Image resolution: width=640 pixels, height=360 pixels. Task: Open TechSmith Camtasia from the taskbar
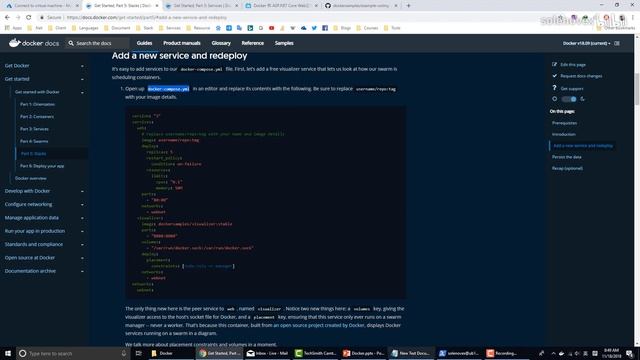(316, 353)
